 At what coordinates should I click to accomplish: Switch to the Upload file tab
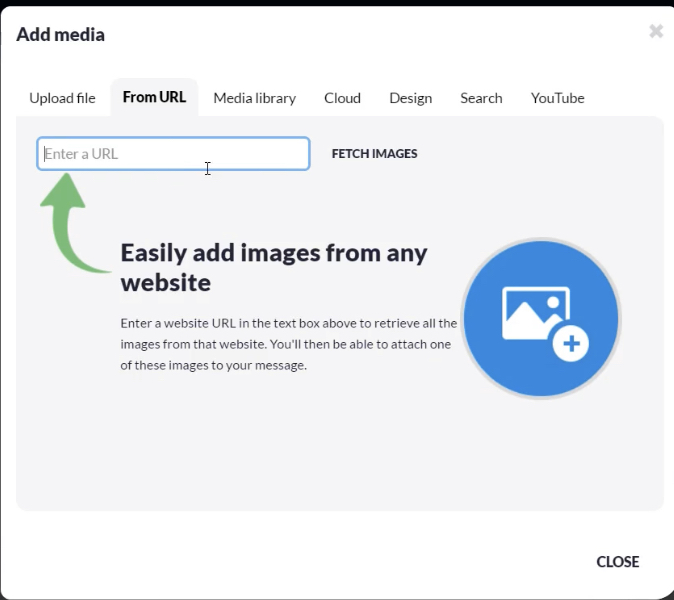coord(62,98)
